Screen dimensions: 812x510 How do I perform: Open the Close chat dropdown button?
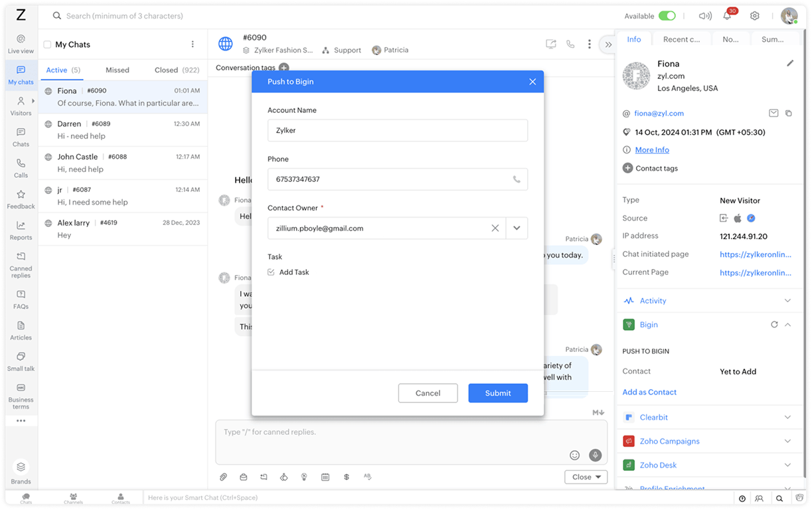point(586,477)
